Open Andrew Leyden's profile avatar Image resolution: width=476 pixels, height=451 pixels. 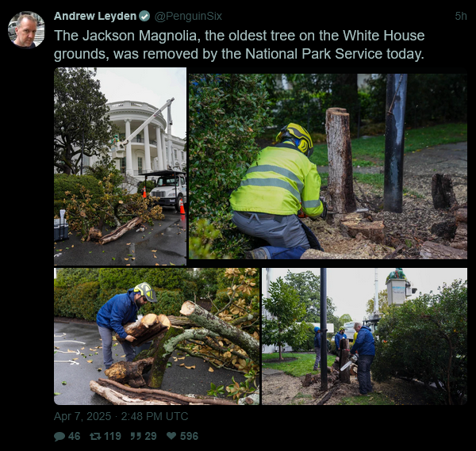(26, 29)
